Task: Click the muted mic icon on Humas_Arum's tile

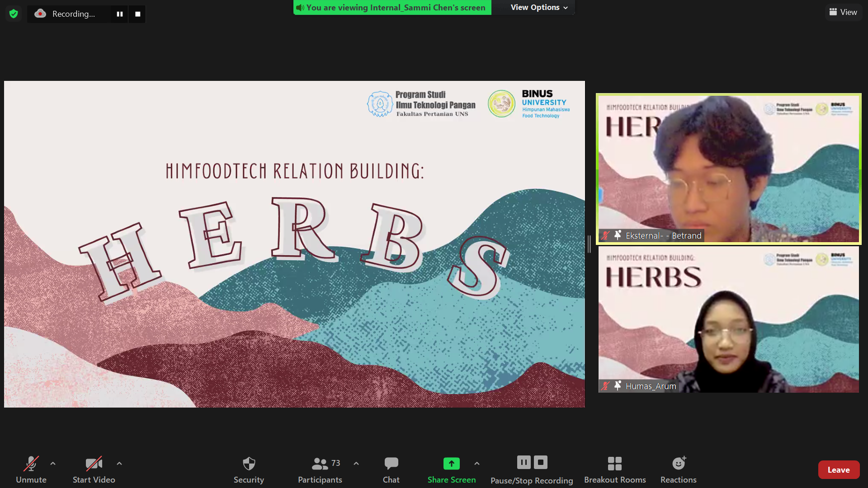Action: point(605,386)
